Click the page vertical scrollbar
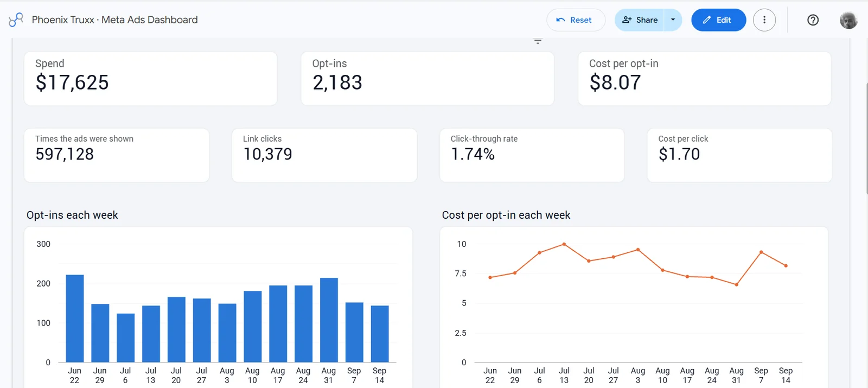This screenshot has width=868, height=388. (866, 138)
